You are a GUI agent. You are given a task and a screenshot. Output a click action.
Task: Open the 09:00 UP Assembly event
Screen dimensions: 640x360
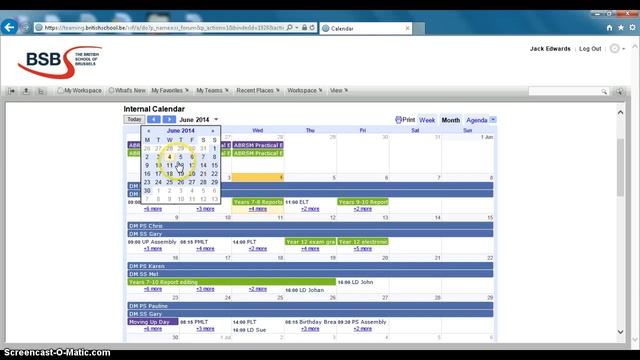152,242
